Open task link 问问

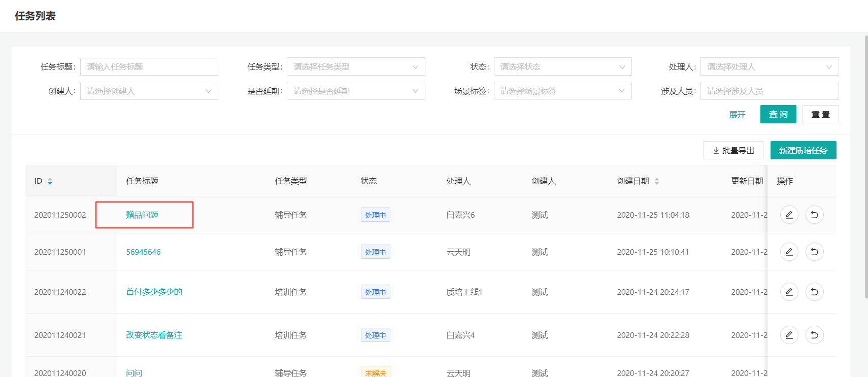tap(134, 373)
